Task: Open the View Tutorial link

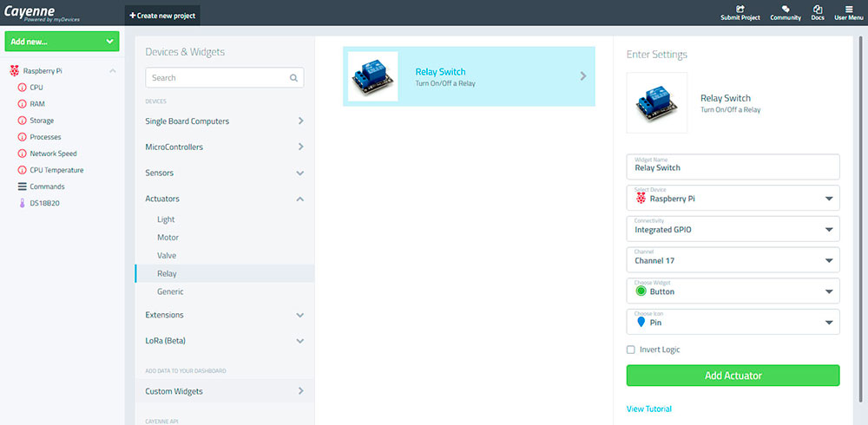Action: 648,409
